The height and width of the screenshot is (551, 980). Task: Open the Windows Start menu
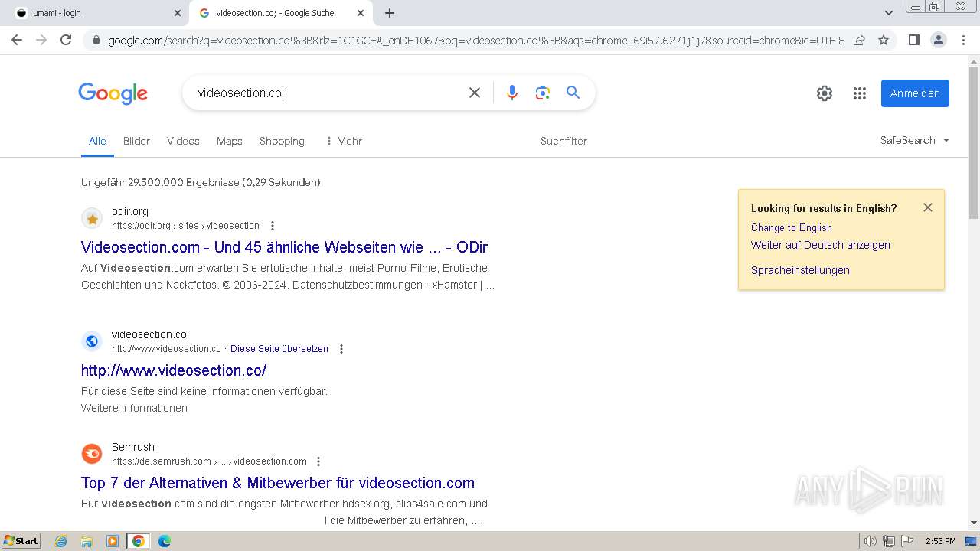[21, 541]
